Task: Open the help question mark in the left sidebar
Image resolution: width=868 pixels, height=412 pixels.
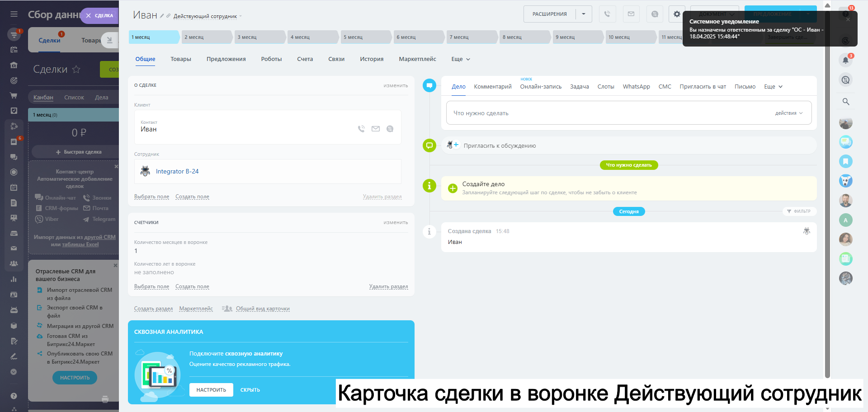Action: (14, 396)
